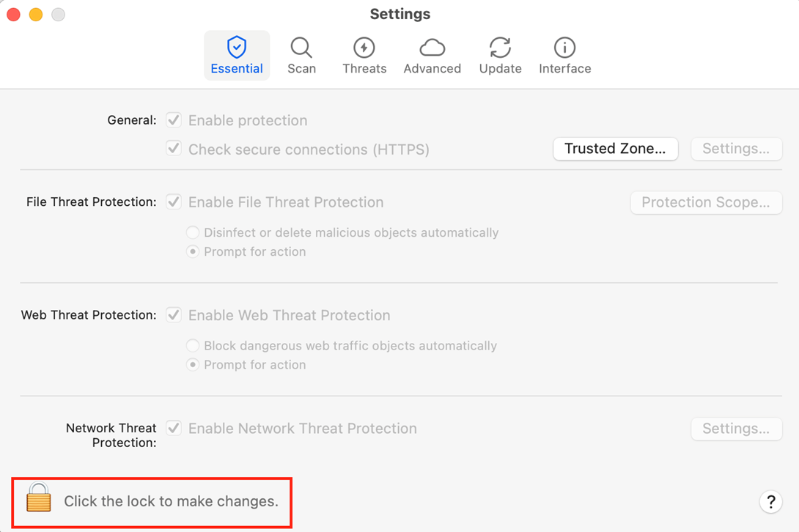Viewport: 799px width, 532px height.
Task: Toggle Enable Web Threat Protection checkbox
Action: point(174,315)
